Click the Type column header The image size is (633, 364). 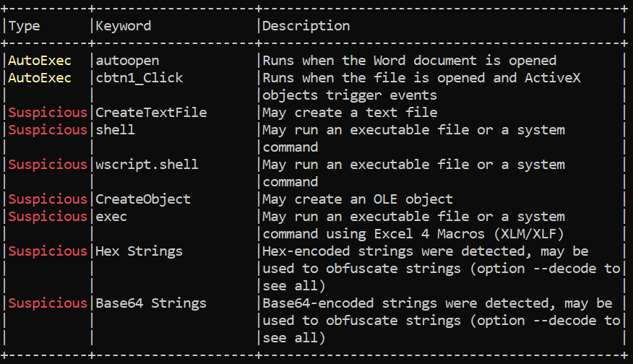25,26
